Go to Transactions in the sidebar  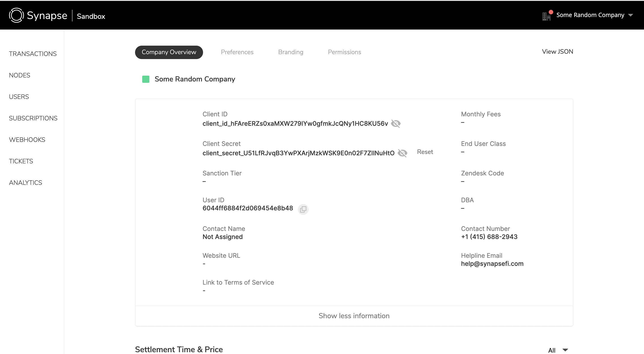pyautogui.click(x=33, y=54)
